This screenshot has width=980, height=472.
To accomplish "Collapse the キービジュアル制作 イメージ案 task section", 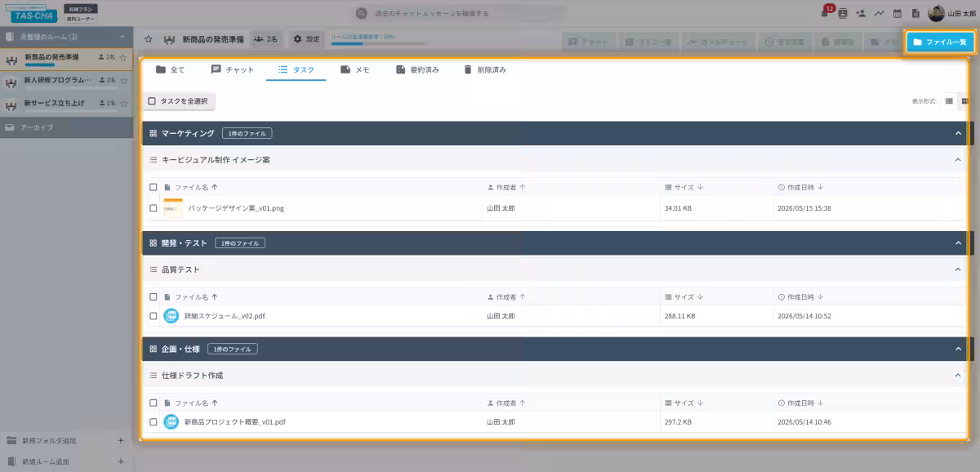I will 959,160.
